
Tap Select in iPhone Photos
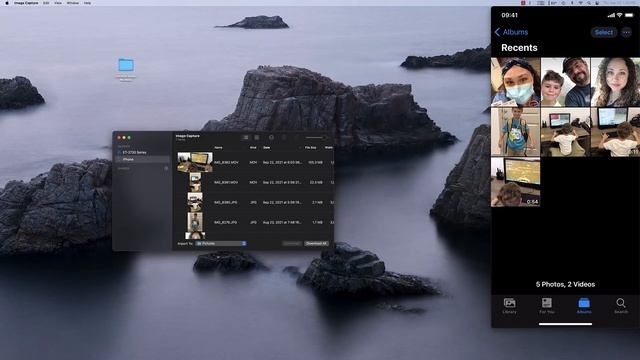(x=603, y=32)
